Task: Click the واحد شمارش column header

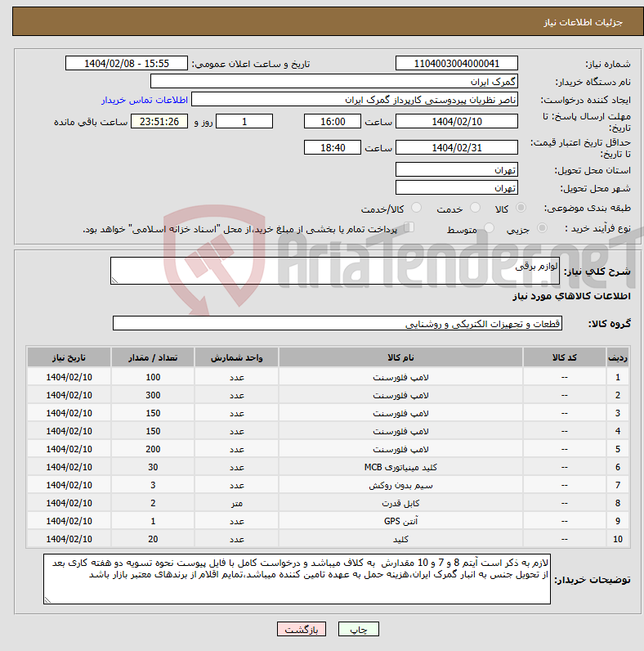Action: (236, 357)
